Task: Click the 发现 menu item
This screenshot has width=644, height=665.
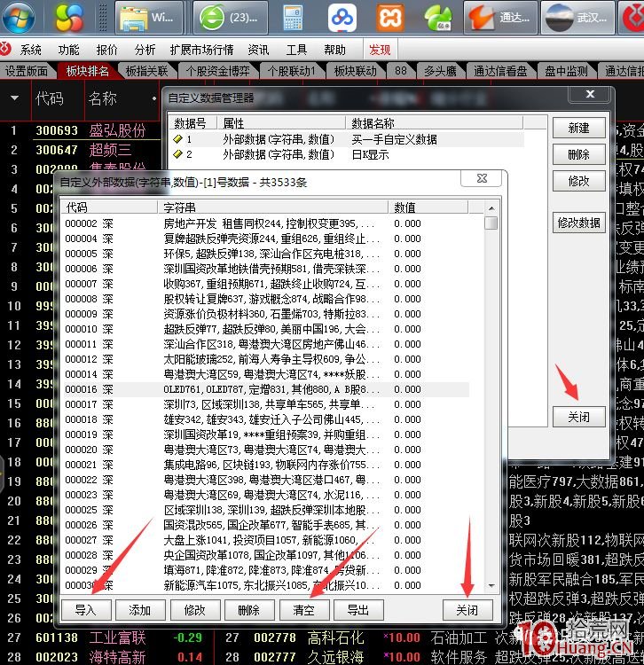Action: tap(380, 50)
